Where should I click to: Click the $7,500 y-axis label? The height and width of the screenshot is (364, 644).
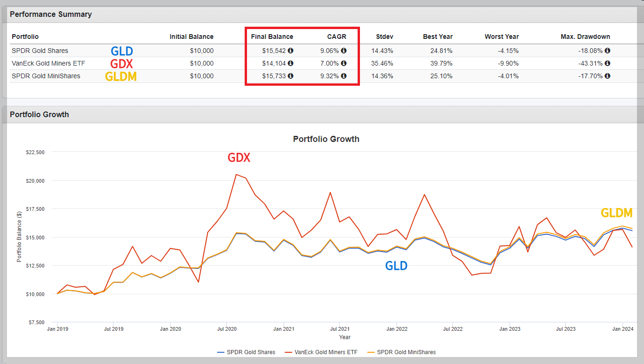click(x=36, y=322)
